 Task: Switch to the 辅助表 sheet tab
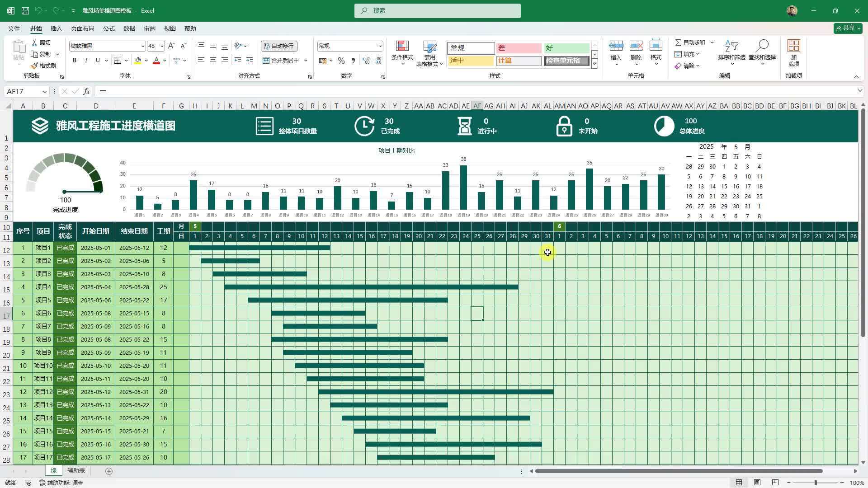[76, 471]
